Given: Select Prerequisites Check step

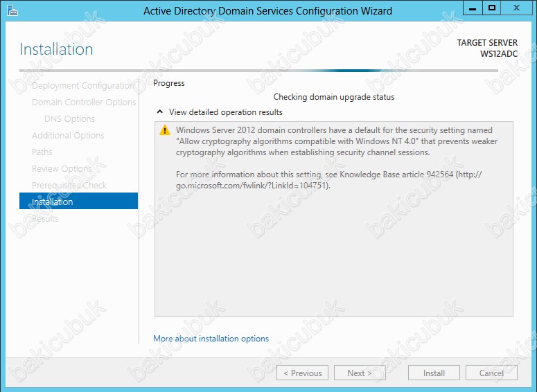Looking at the screenshot, I should 69,185.
